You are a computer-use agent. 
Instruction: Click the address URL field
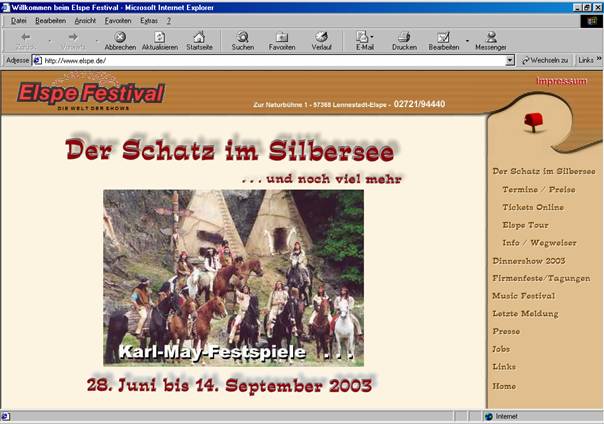click(x=273, y=60)
